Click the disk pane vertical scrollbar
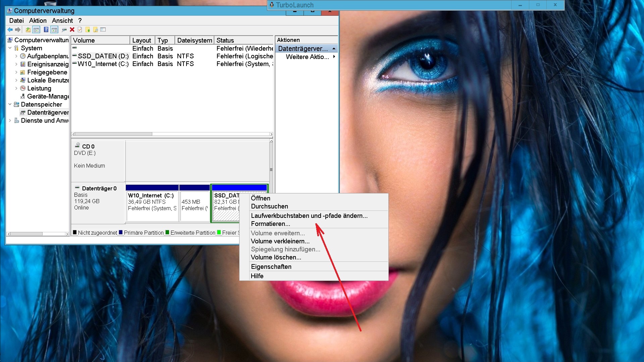 click(271, 170)
